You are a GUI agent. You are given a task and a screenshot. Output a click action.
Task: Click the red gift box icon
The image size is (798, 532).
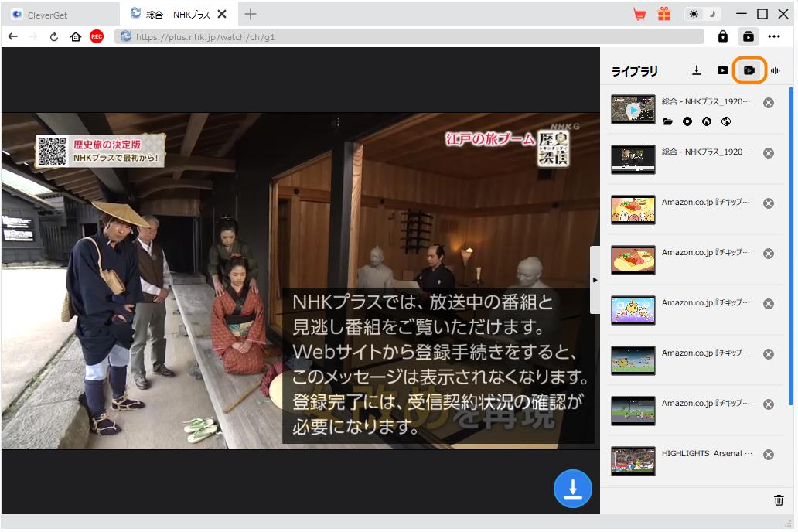click(x=664, y=14)
